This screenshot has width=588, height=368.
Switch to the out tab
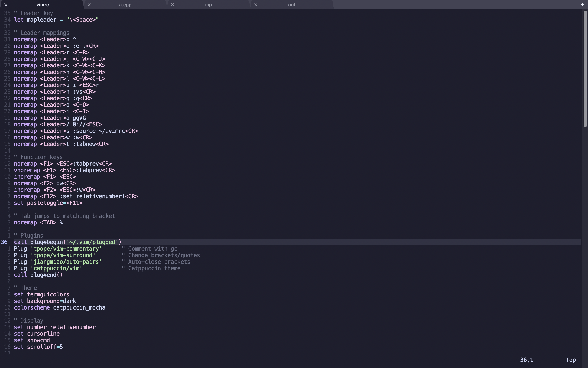[x=292, y=5]
